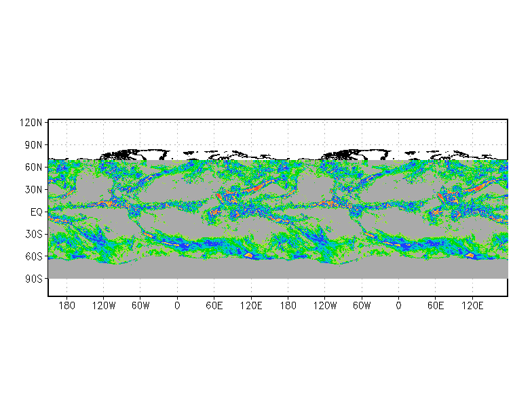The width and height of the screenshot is (532, 415).
Task: Click the rightmost 120E longitude label
Action: (x=472, y=306)
